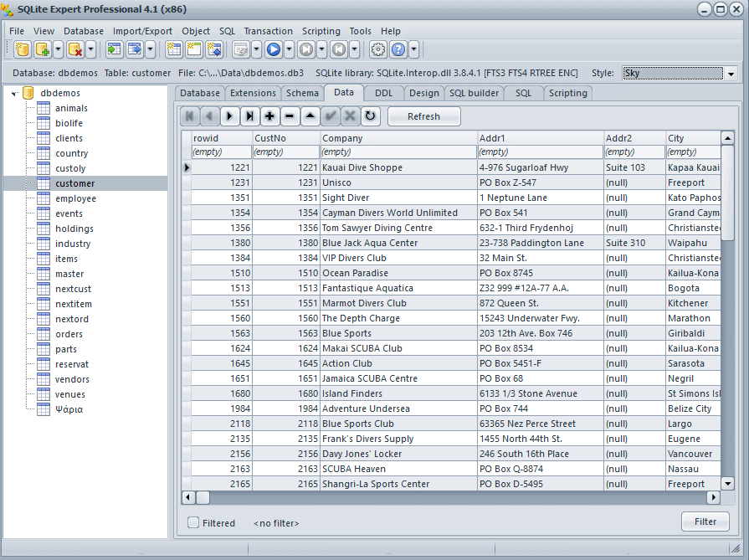Click the Close Database icon with red X

point(75,49)
